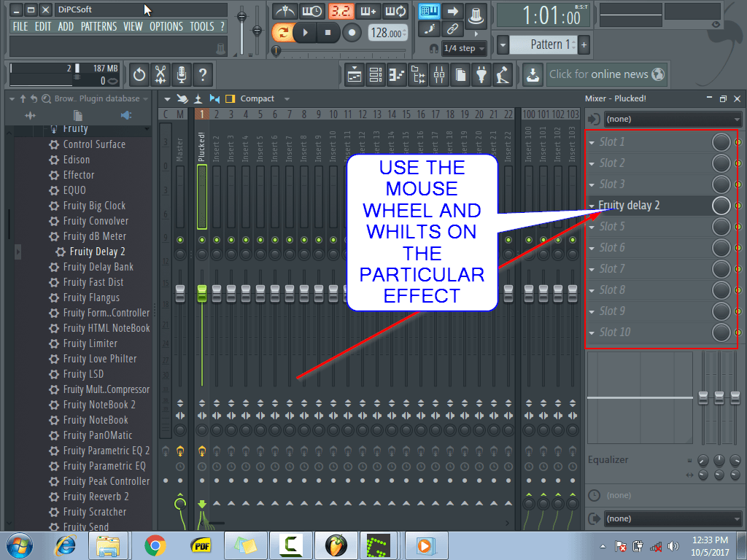Click the microphone one-click recording icon
The image size is (747, 560).
tap(182, 75)
